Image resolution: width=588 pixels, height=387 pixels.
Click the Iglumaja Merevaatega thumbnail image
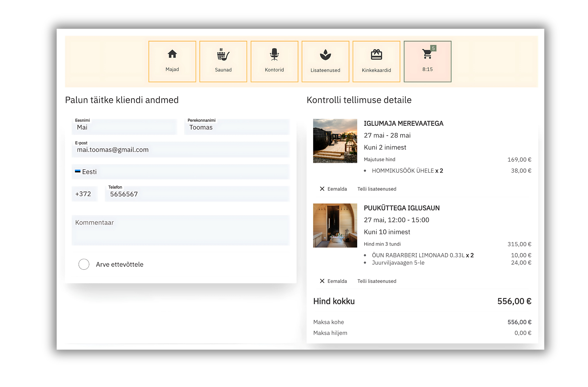(335, 141)
